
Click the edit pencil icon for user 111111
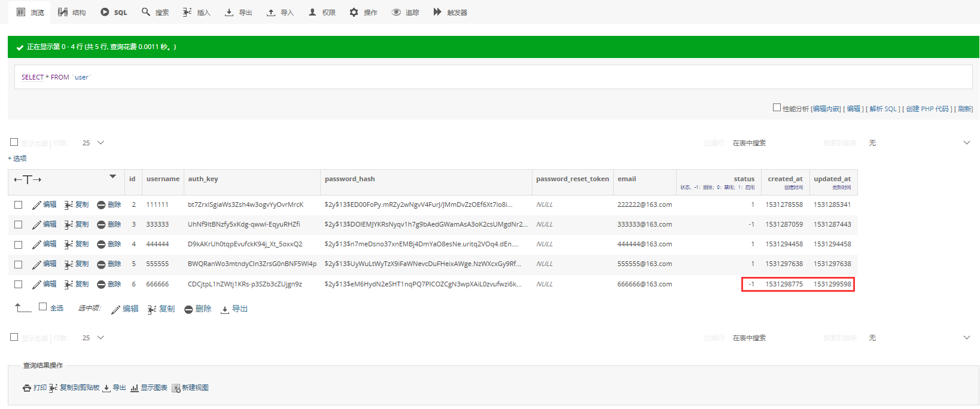pyautogui.click(x=36, y=205)
